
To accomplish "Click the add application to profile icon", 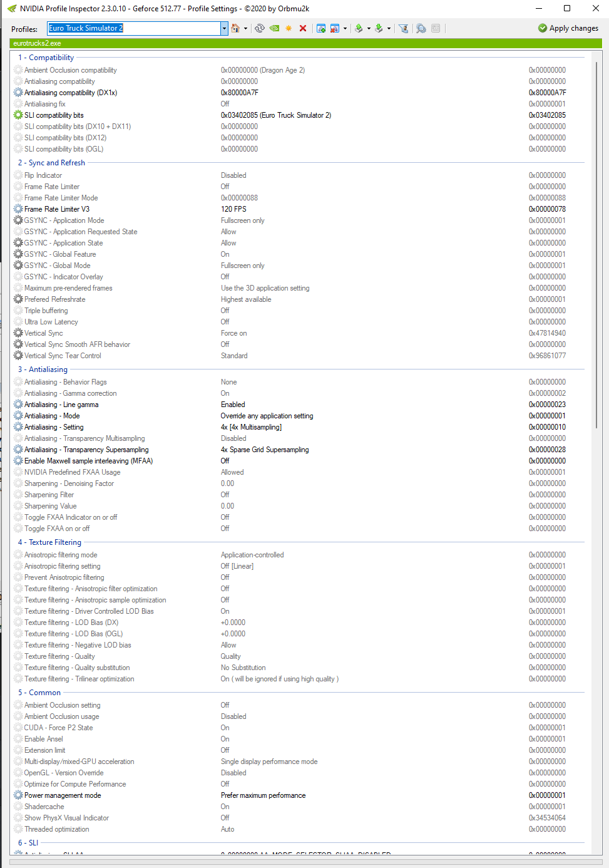I will click(x=321, y=28).
